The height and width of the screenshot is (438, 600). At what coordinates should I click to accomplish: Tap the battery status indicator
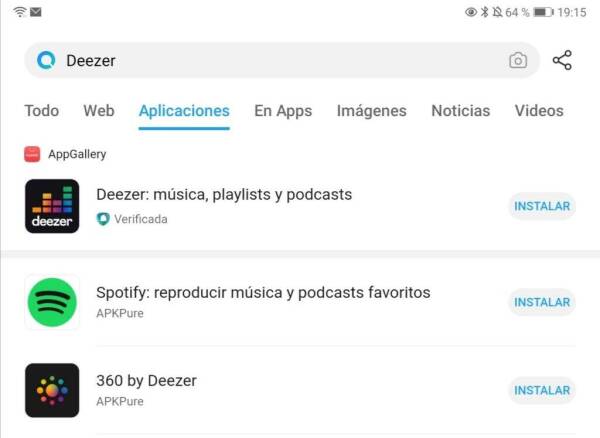pos(544,13)
